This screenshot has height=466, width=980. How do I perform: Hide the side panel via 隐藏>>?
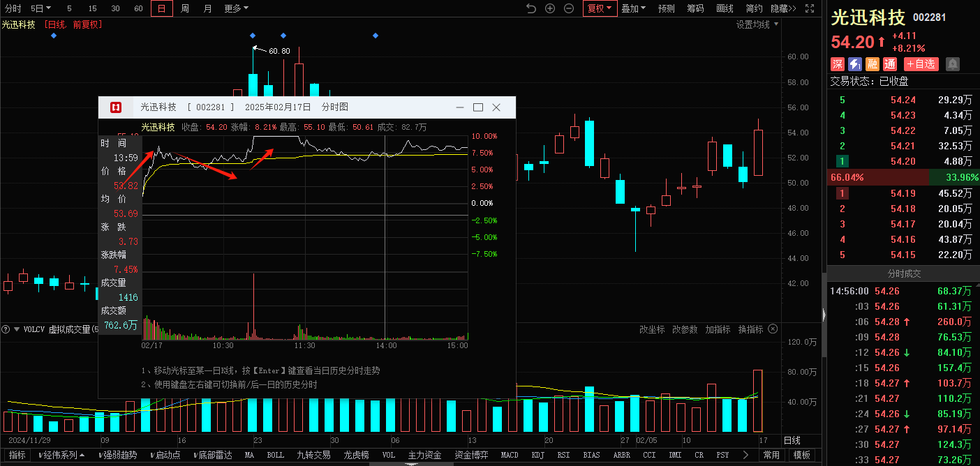pyautogui.click(x=783, y=8)
